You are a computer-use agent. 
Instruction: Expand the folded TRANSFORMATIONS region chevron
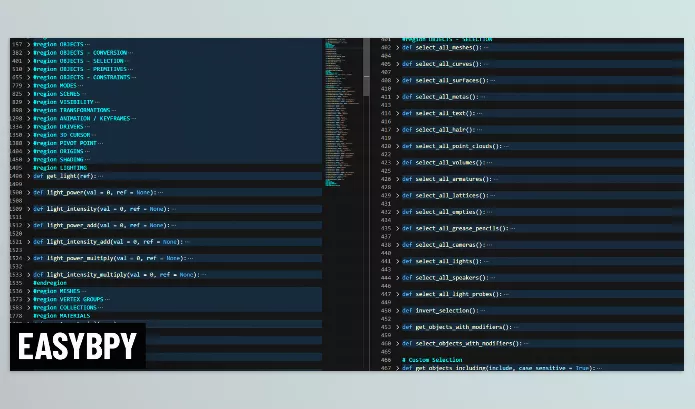pyautogui.click(x=29, y=110)
